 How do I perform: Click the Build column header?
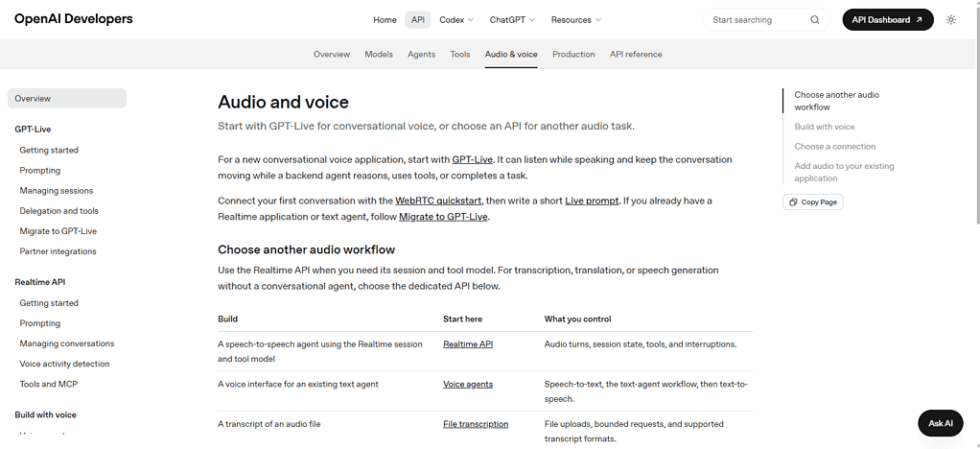[227, 319]
